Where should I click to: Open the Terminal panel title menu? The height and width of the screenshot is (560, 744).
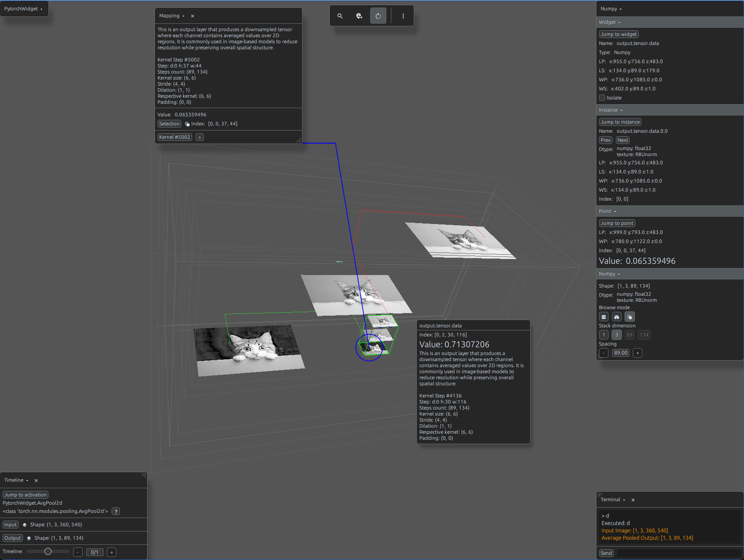613,499
